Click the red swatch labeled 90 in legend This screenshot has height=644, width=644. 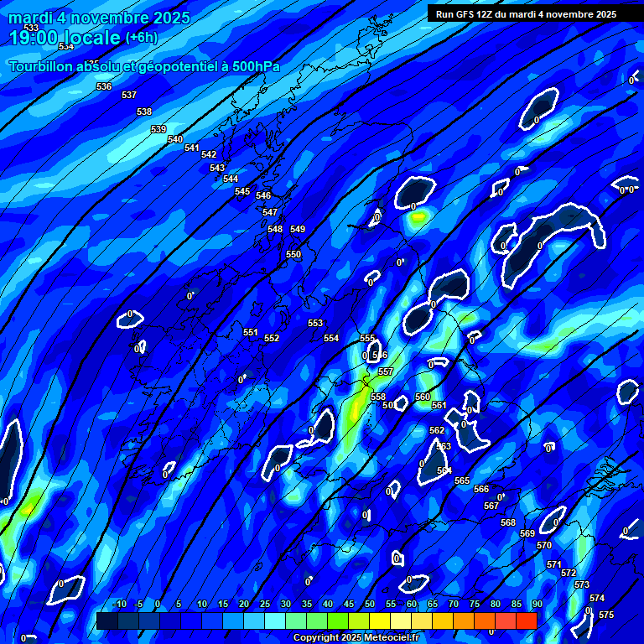pos(527,621)
